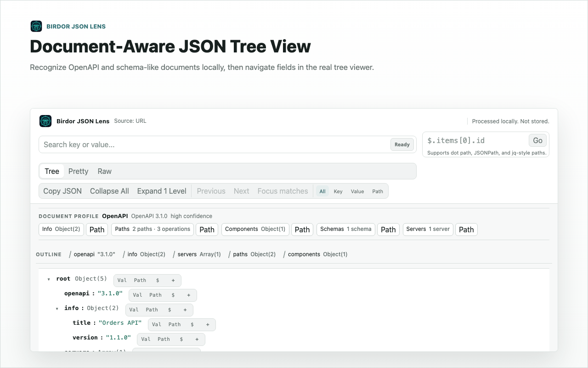Click the Birdor JSON Lens logo in the page header
The image size is (588, 368).
tap(36, 26)
